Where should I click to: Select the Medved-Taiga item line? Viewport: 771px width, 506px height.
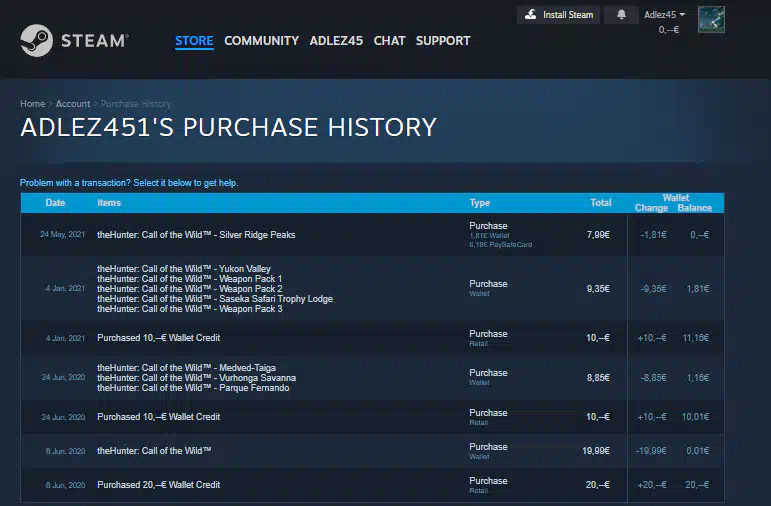click(186, 368)
